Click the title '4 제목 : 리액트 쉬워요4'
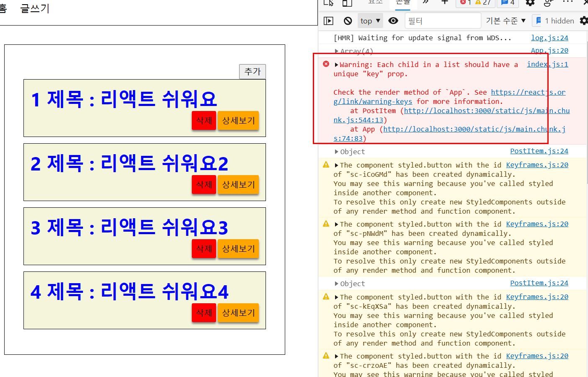Screen dimensions: 588x377 coord(129,292)
